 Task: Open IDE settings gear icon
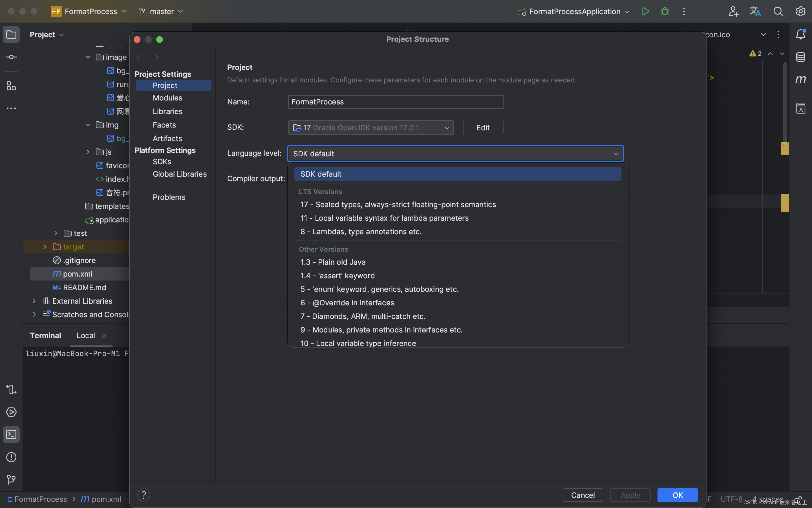coord(801,11)
